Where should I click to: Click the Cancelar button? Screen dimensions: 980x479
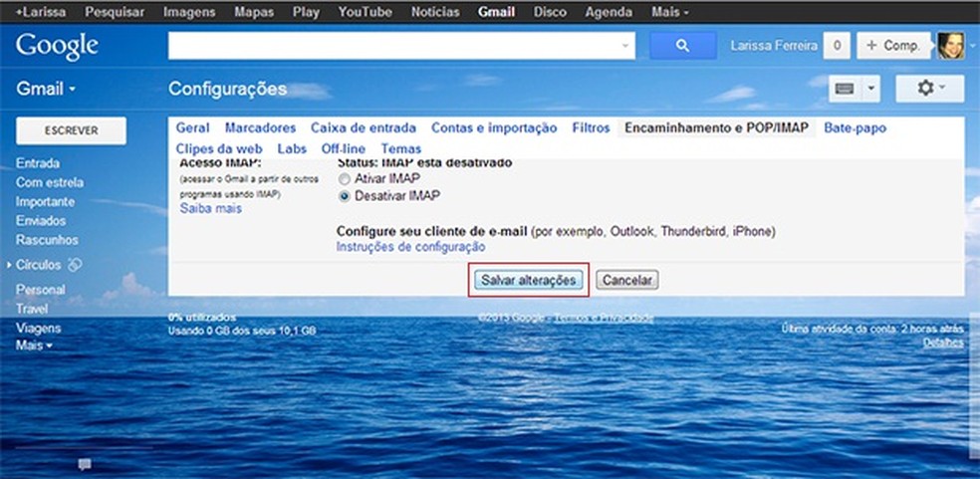click(626, 280)
